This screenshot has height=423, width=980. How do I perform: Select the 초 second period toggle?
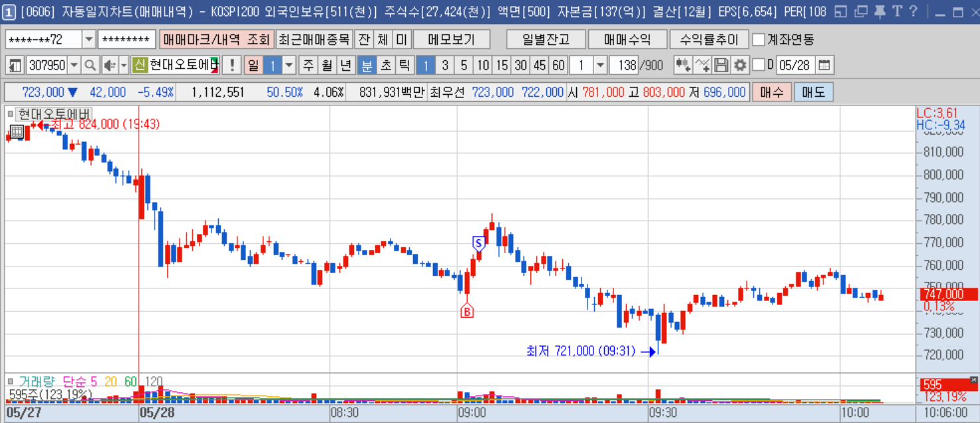tap(385, 65)
